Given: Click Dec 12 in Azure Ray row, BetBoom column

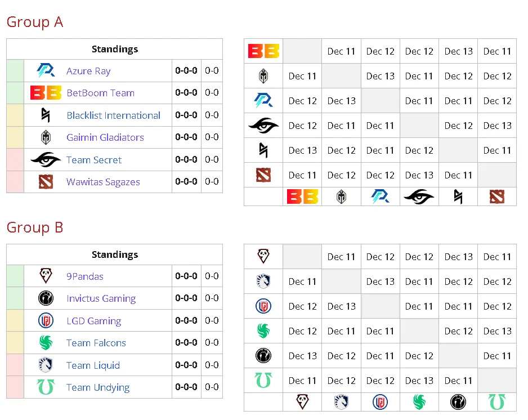Looking at the screenshot, I should (302, 101).
